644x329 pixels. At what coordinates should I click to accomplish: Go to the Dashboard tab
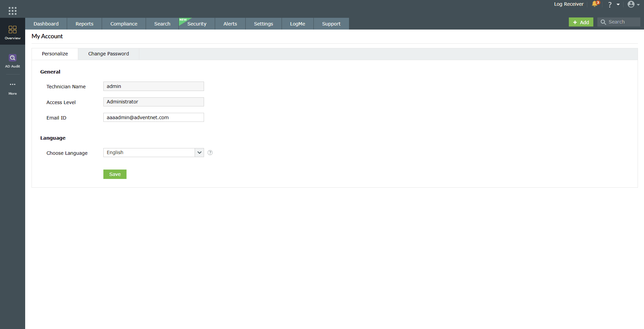pyautogui.click(x=46, y=24)
